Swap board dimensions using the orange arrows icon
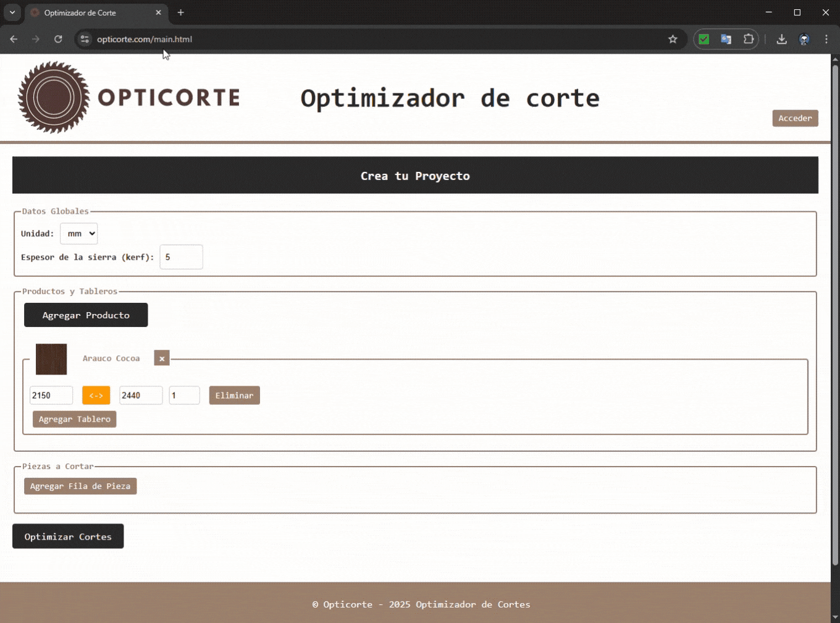The image size is (840, 623). point(96,395)
